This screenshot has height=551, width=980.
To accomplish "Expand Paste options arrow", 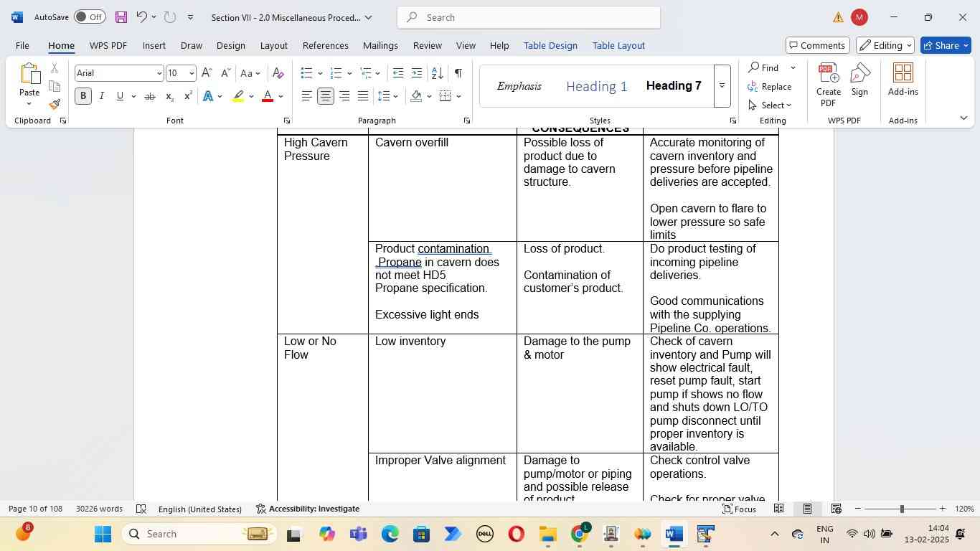I will point(29,104).
